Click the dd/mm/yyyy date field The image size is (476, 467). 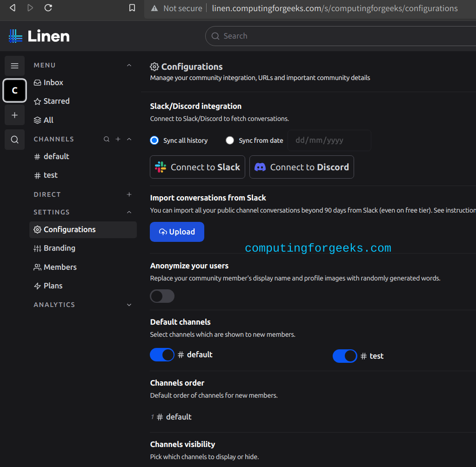(329, 140)
